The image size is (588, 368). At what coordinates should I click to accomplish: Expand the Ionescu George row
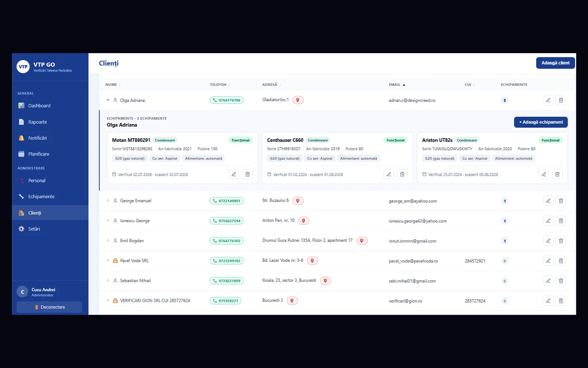pyautogui.click(x=108, y=220)
